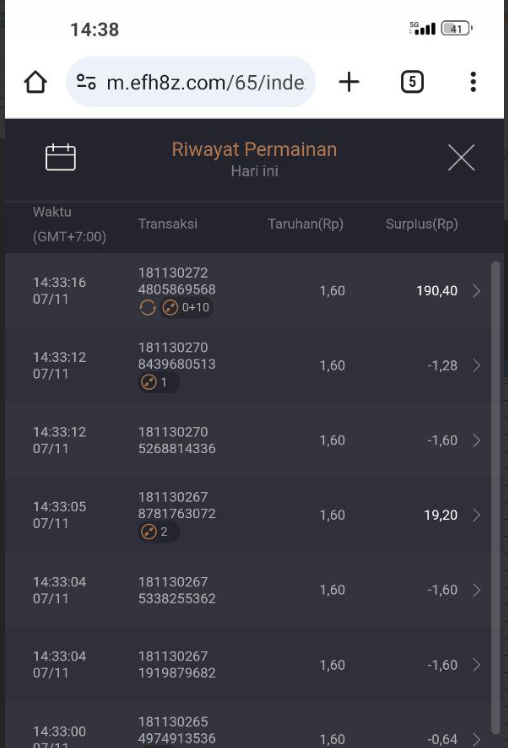Tap the 0+10 free spin badge
This screenshot has width=508, height=748.
click(186, 308)
